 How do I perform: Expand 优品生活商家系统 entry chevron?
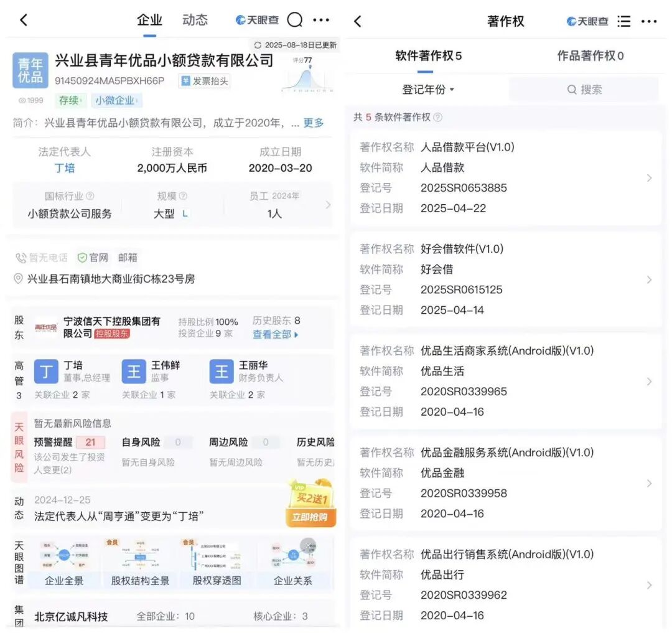click(649, 382)
